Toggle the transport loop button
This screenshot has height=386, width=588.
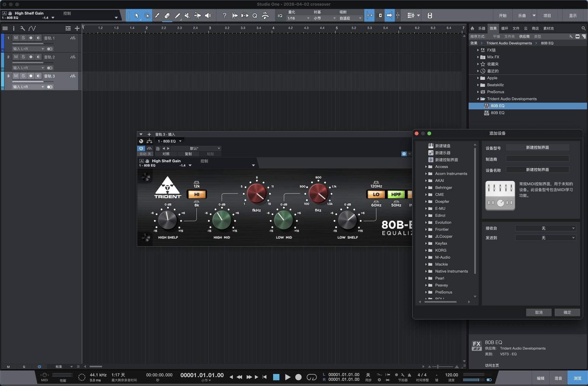point(311,377)
